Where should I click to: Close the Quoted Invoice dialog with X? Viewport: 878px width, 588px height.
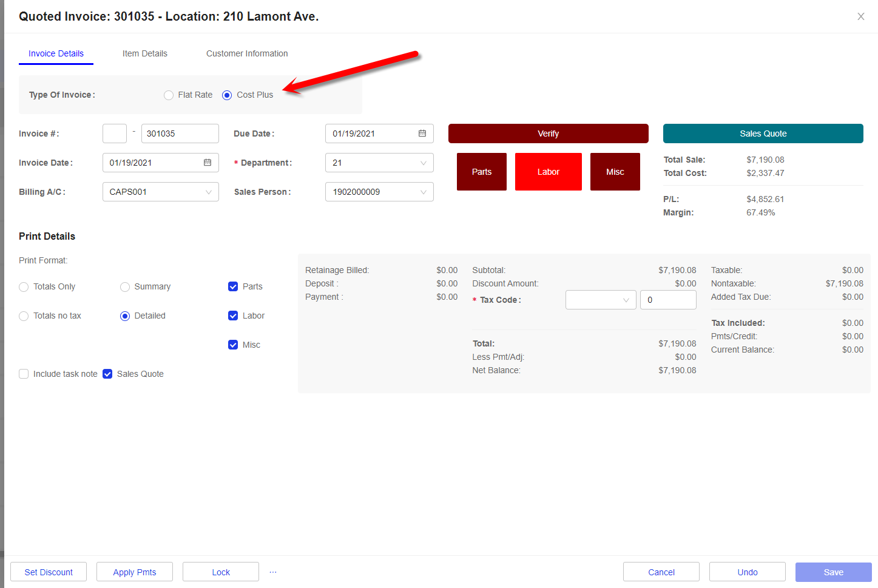pos(860,16)
